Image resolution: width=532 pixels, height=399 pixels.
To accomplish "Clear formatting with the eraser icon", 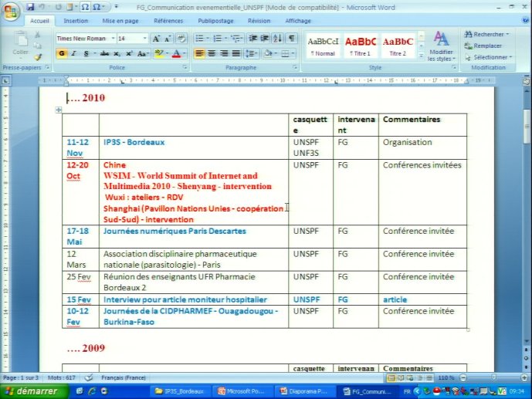I will (181, 39).
